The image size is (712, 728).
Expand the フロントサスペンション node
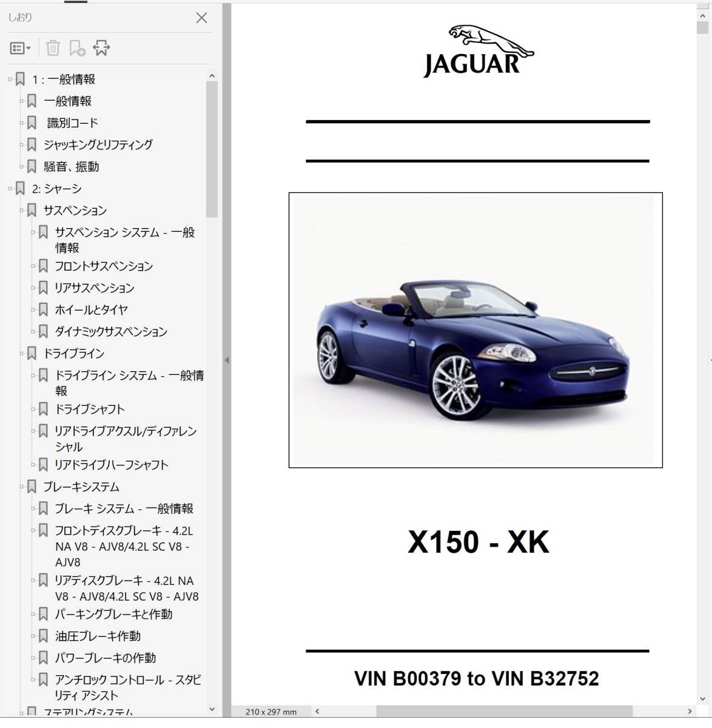tap(33, 266)
